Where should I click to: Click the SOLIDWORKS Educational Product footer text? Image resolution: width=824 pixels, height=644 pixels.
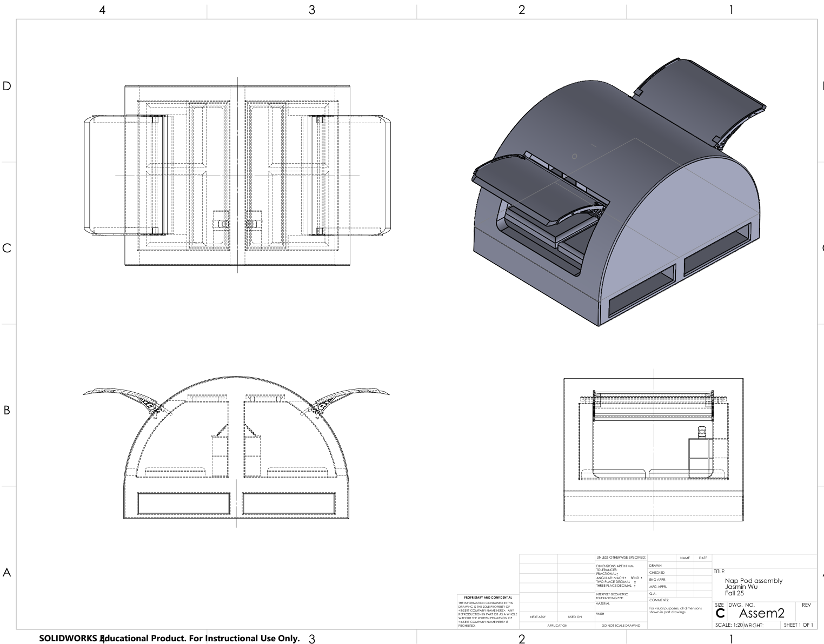(169, 638)
